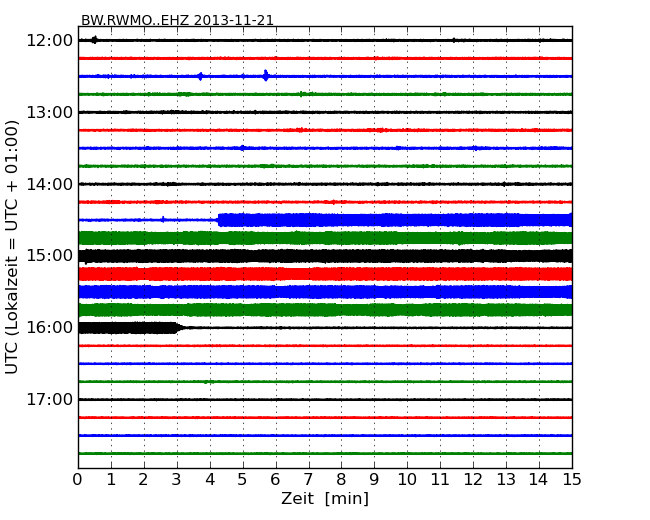Click the thick green trace at 14:45
Screen dimensions: 650x520
coord(325,238)
